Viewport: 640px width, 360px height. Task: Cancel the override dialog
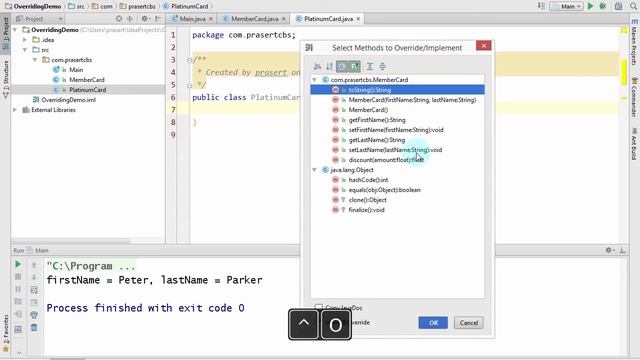point(469,323)
